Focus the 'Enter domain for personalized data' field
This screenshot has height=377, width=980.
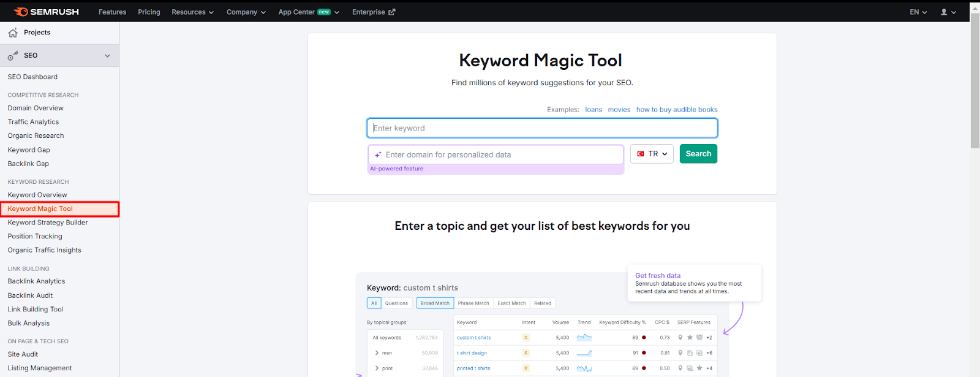point(496,155)
